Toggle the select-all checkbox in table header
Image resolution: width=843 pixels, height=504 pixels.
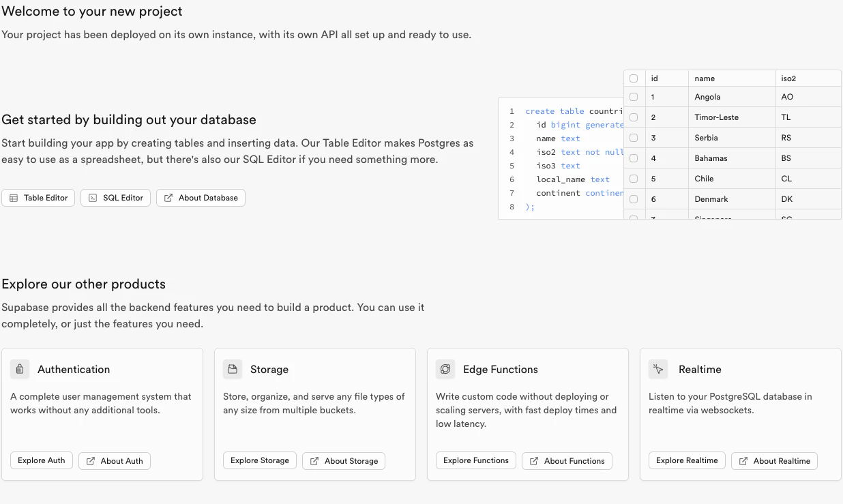pos(634,78)
